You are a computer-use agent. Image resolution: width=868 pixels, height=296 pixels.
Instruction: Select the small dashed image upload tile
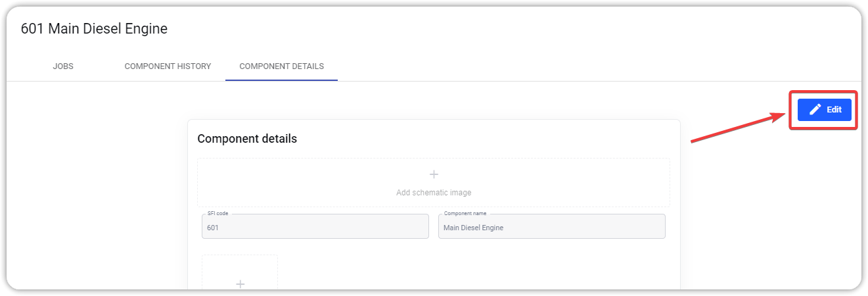coord(240,272)
